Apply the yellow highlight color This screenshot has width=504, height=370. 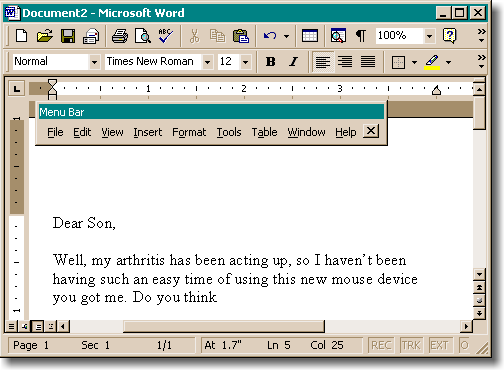point(432,62)
